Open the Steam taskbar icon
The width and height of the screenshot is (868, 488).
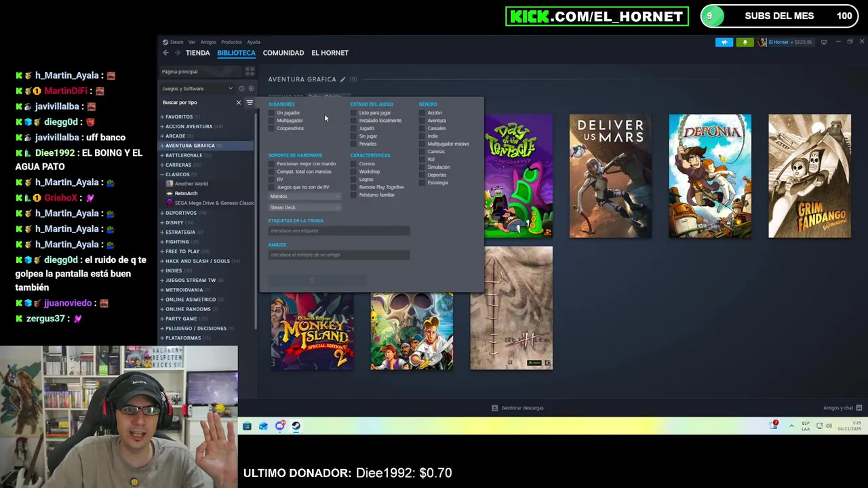(x=296, y=426)
